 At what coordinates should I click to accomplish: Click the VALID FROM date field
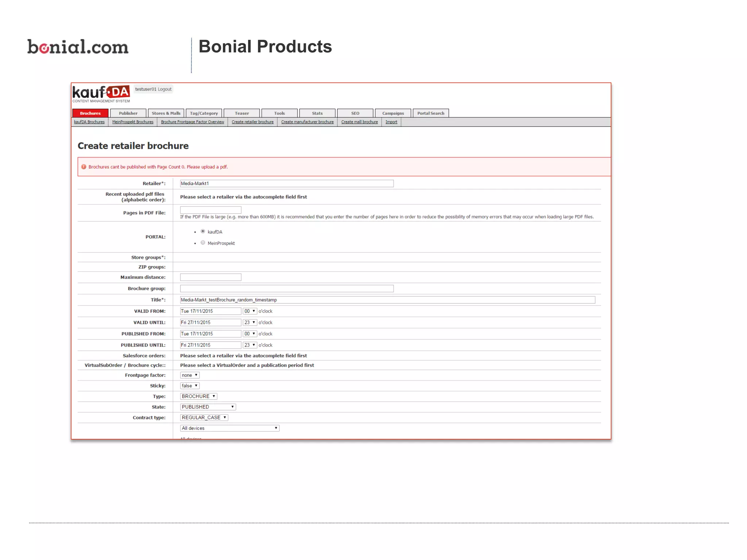click(x=210, y=311)
